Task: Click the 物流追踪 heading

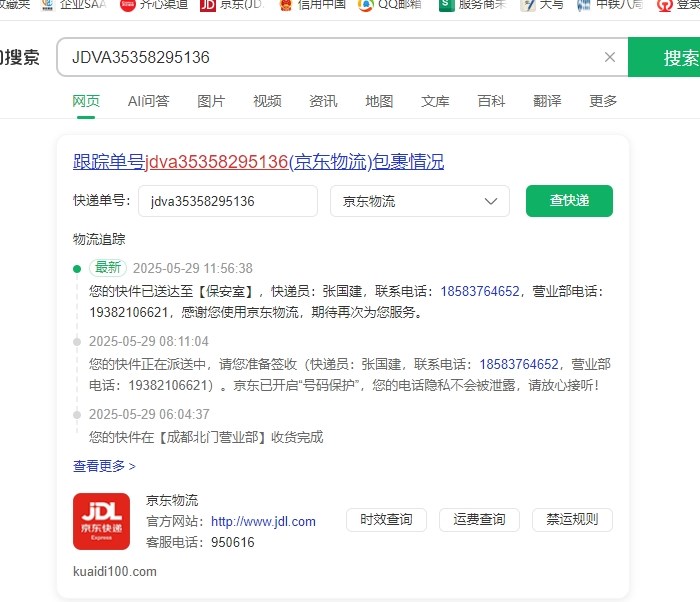Action: 99,239
